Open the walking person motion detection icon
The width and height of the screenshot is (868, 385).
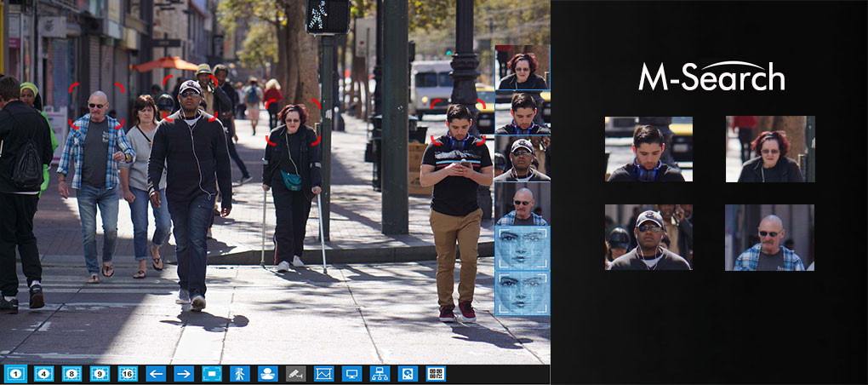(240, 373)
